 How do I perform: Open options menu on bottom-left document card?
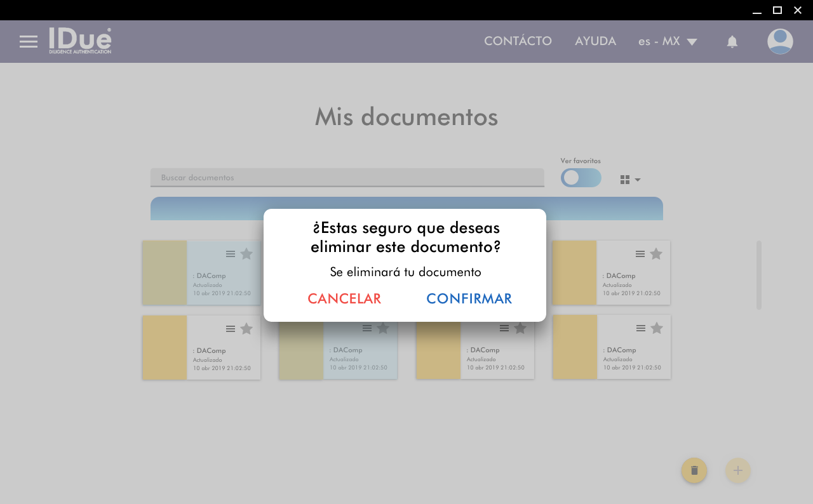click(231, 329)
